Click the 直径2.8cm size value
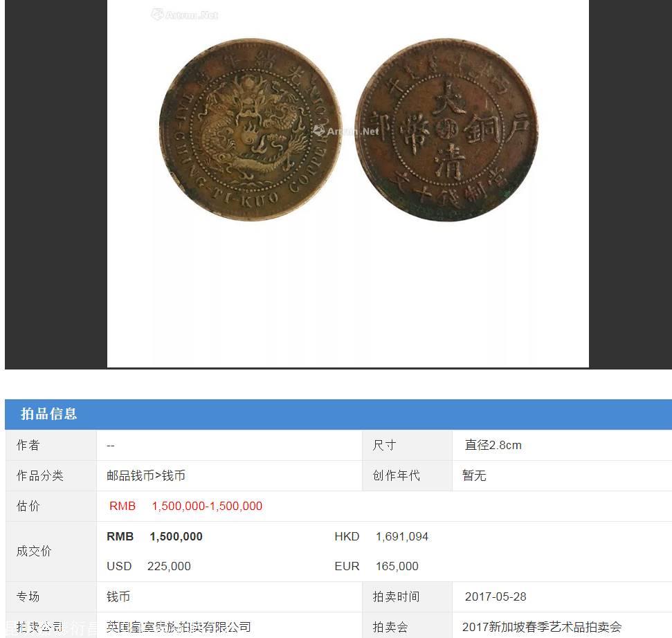 (x=493, y=445)
